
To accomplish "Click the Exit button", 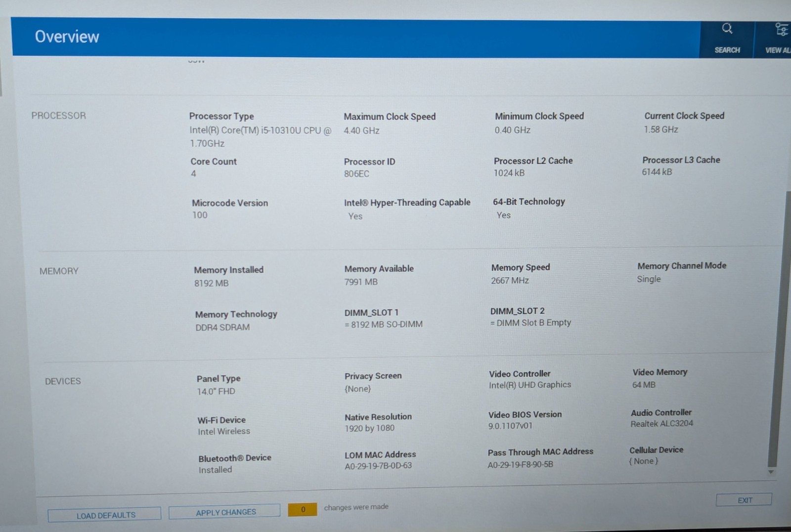I will tap(744, 500).
